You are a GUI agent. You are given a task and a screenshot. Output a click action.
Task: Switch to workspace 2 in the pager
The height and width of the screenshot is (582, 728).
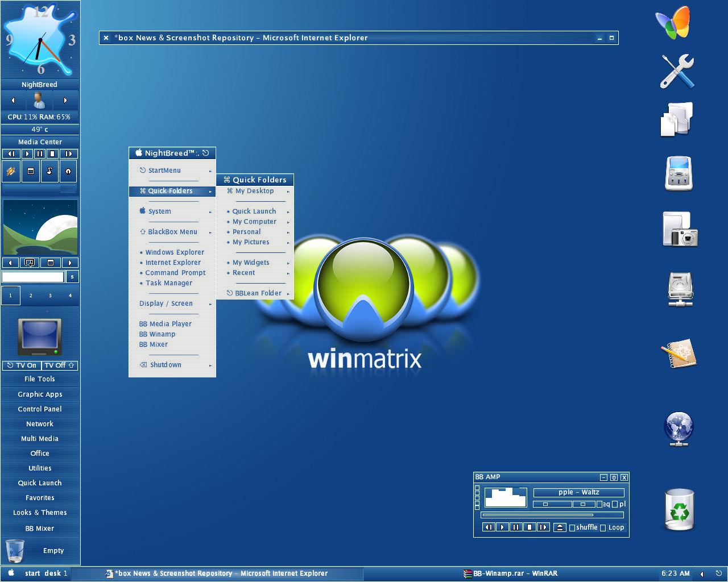[31, 296]
